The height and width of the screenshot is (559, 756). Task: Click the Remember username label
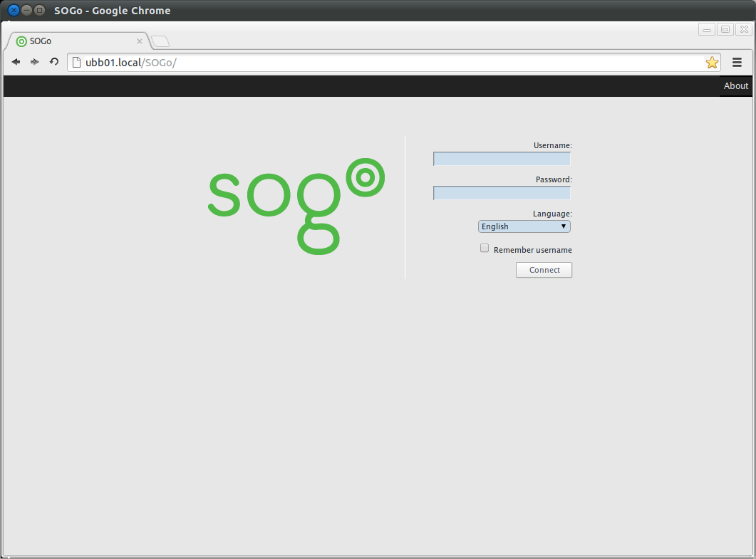pos(533,250)
